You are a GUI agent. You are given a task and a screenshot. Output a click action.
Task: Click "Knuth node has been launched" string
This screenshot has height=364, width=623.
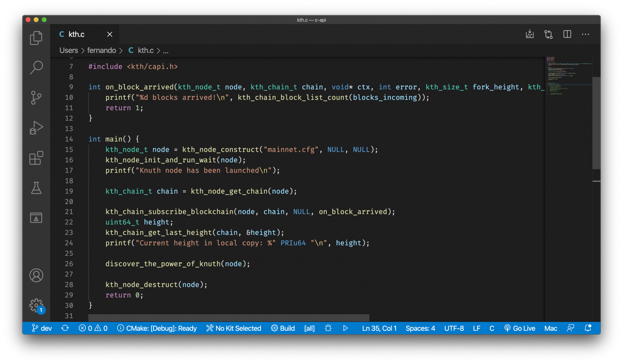[204, 170]
